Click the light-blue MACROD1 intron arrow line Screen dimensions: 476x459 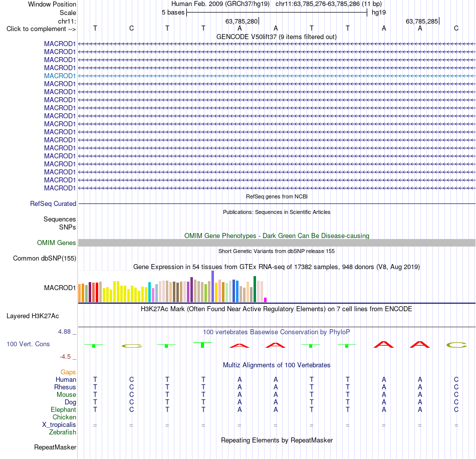tap(277, 76)
